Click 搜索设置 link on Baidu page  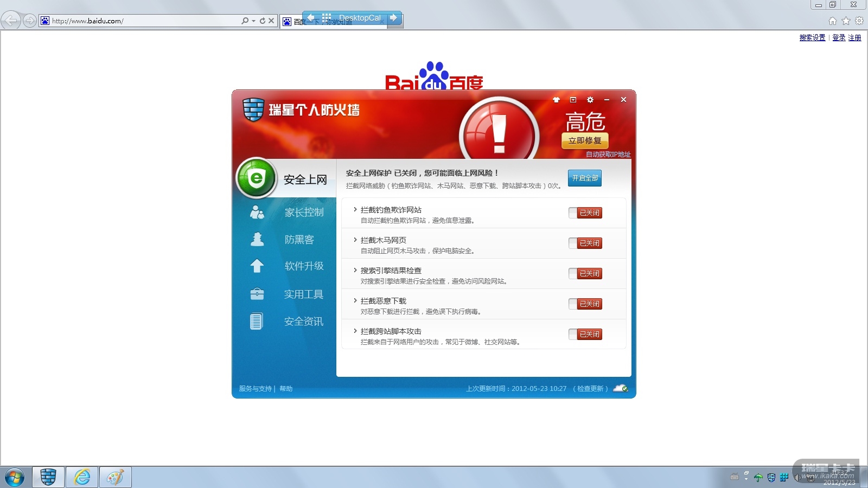point(812,37)
